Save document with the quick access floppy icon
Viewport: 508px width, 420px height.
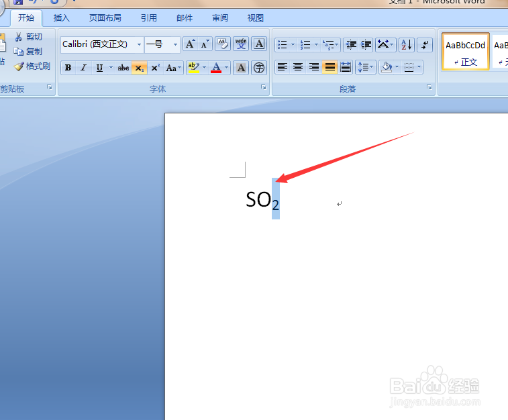point(18,2)
